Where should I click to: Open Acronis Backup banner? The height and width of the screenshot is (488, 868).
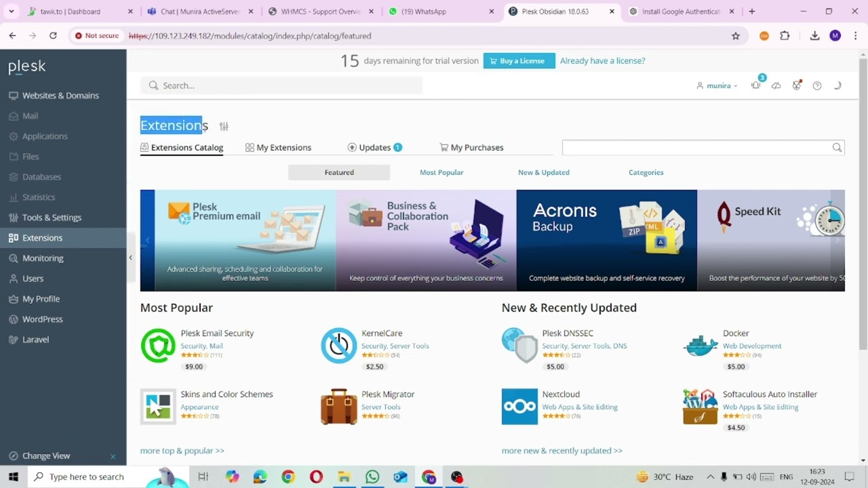tap(607, 241)
